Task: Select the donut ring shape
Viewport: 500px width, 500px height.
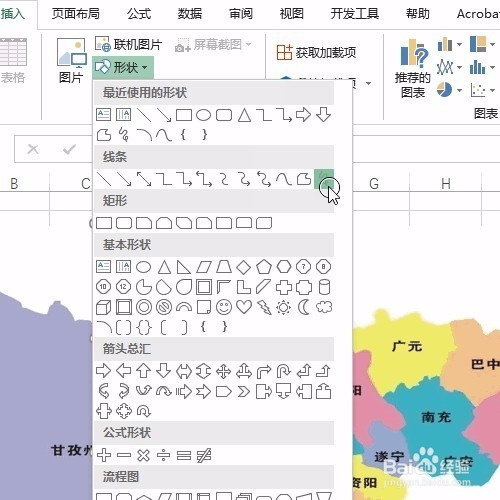Action: (144, 307)
